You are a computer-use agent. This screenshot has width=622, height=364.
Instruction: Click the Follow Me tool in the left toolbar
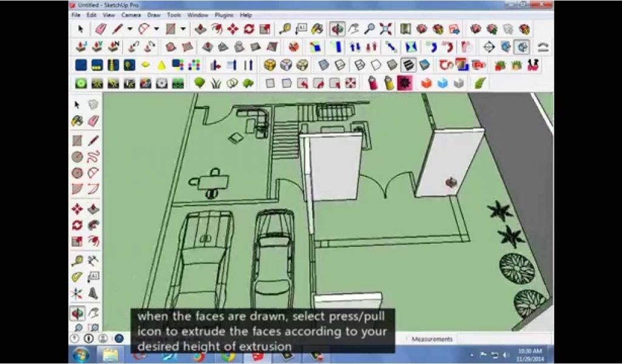pos(93,225)
